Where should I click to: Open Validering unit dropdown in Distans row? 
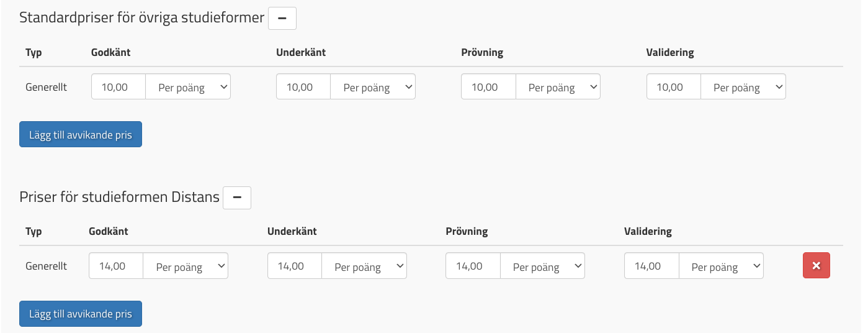click(x=721, y=266)
